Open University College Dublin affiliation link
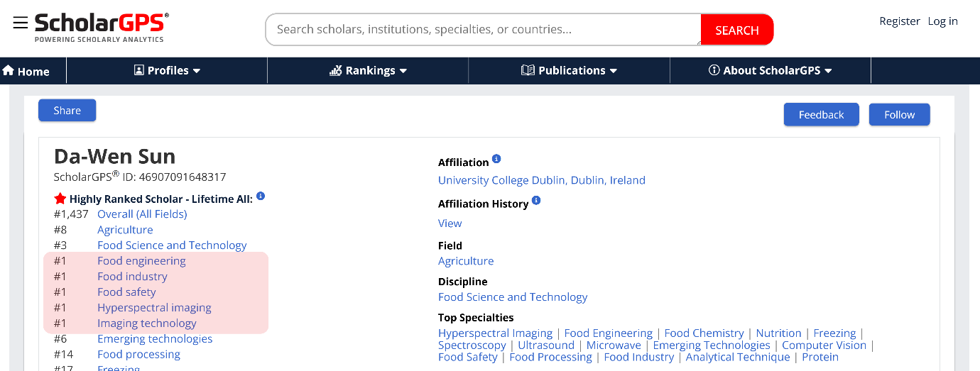Image resolution: width=980 pixels, height=371 pixels. click(541, 180)
